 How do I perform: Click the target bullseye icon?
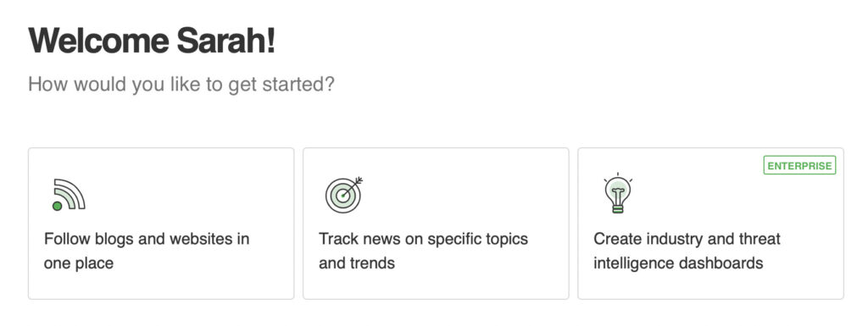point(344,195)
